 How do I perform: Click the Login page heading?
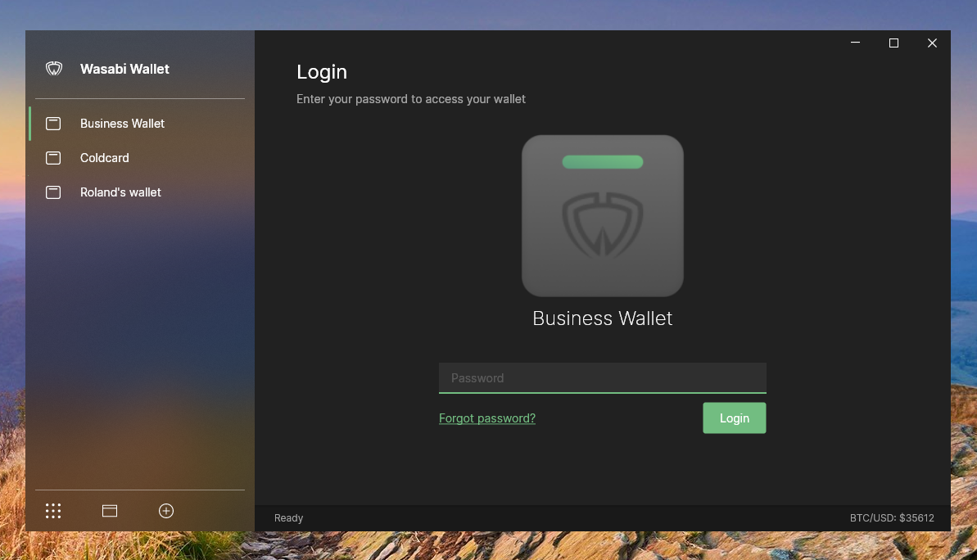[321, 72]
